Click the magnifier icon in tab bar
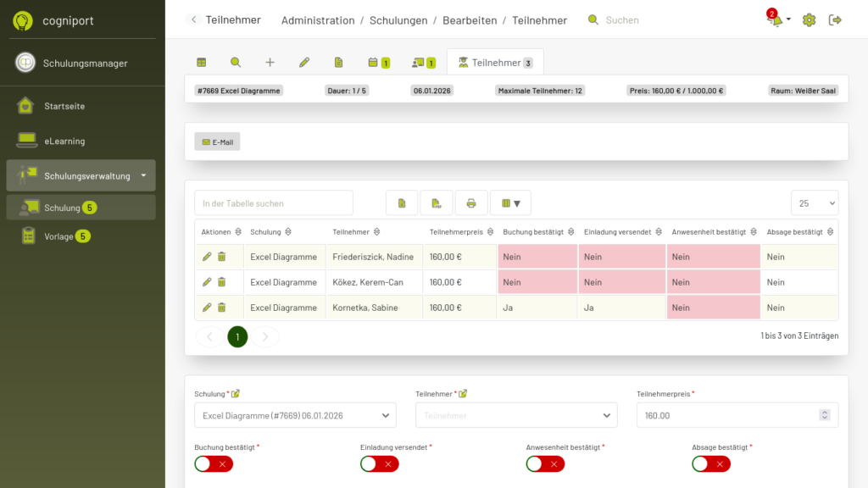This screenshot has width=868, height=488. [x=236, y=63]
